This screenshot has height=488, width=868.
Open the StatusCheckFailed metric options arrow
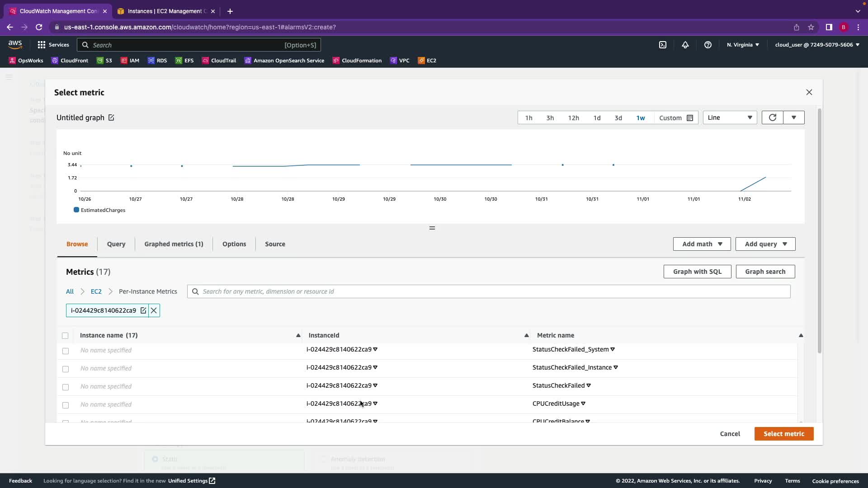coord(589,385)
